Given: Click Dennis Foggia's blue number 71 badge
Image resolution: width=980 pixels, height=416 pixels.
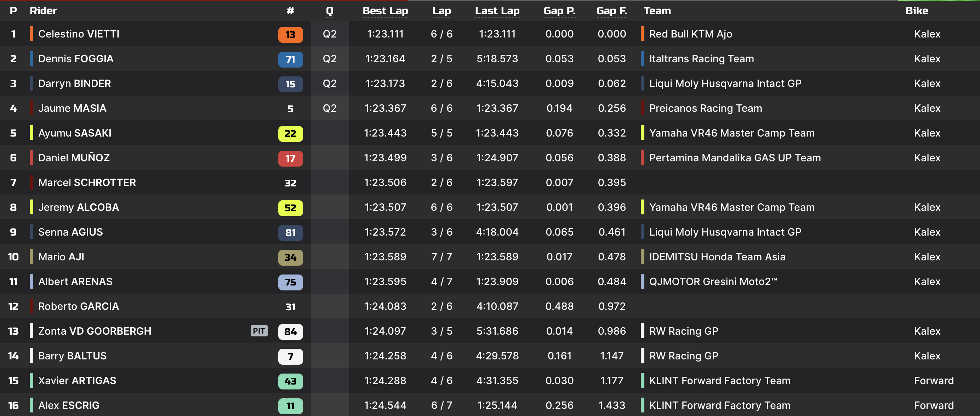Looking at the screenshot, I should (290, 59).
